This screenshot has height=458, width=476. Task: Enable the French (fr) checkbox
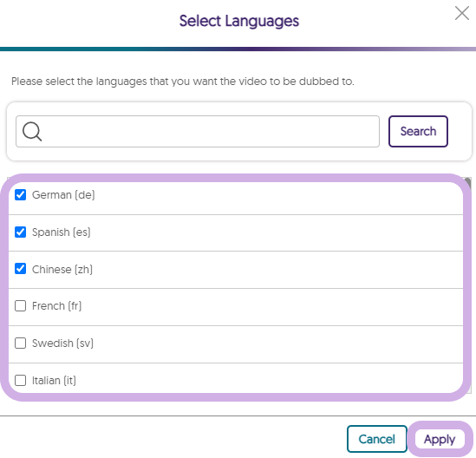click(20, 306)
